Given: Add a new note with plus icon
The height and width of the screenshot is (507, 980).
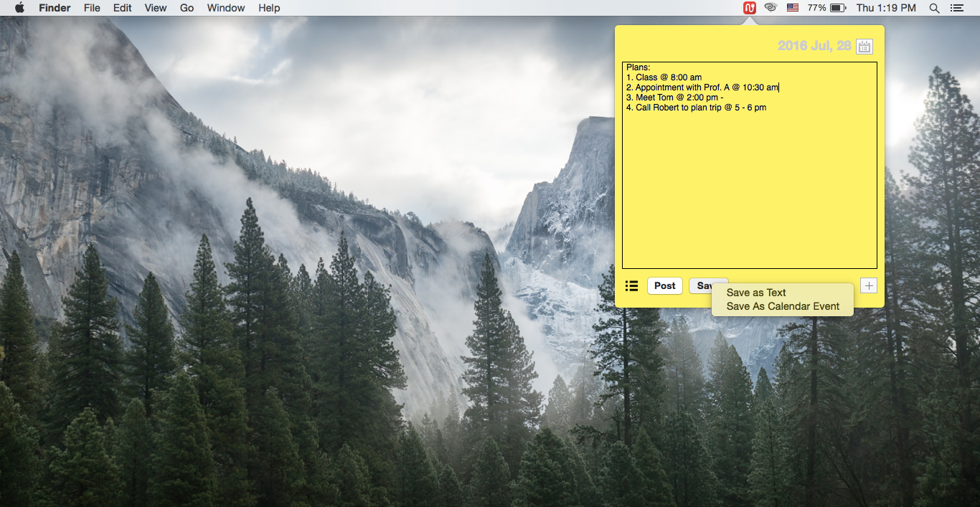Looking at the screenshot, I should pyautogui.click(x=869, y=286).
